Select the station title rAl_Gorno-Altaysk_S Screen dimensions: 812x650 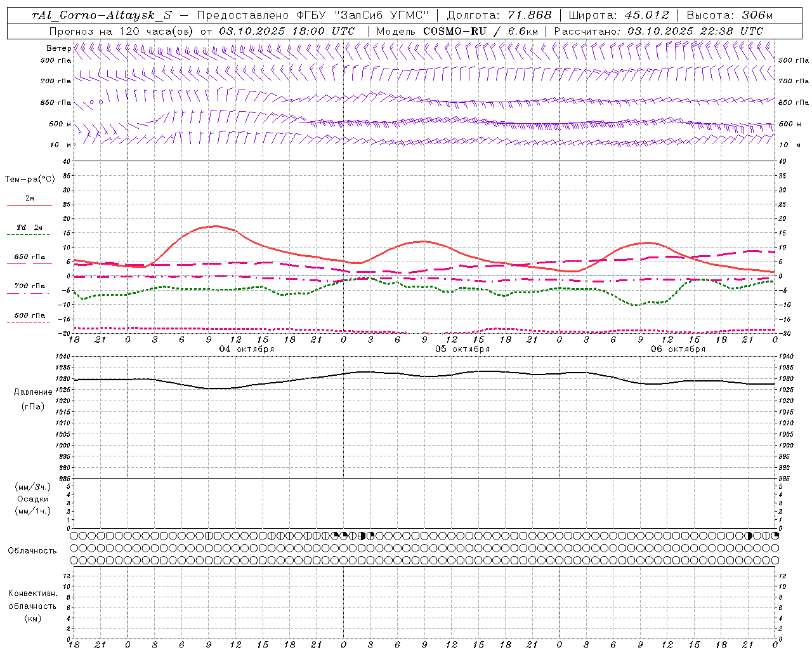point(101,16)
